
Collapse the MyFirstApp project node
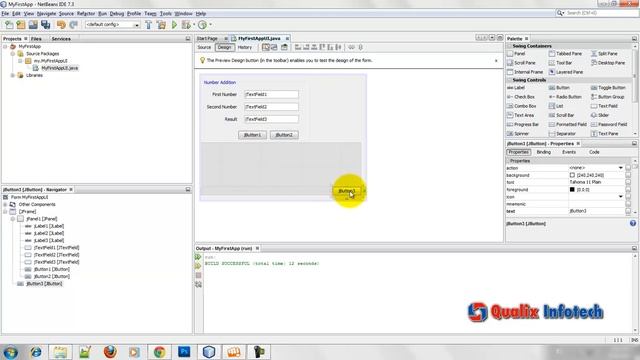[5, 47]
